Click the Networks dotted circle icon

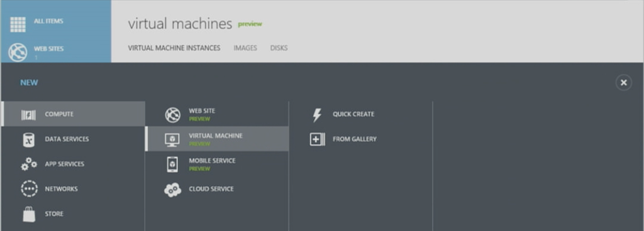(29, 189)
